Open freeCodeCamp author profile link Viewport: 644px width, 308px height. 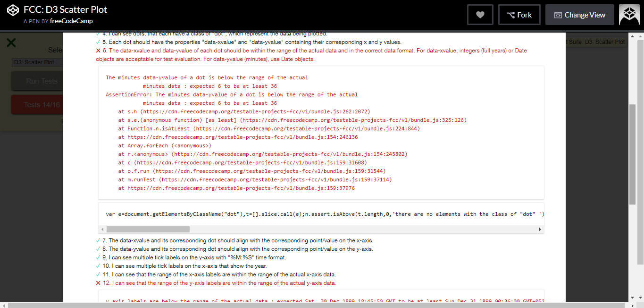[71, 21]
